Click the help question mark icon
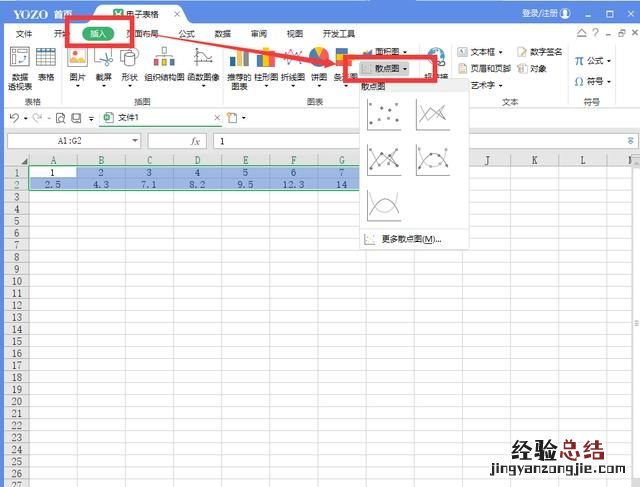 (596, 33)
